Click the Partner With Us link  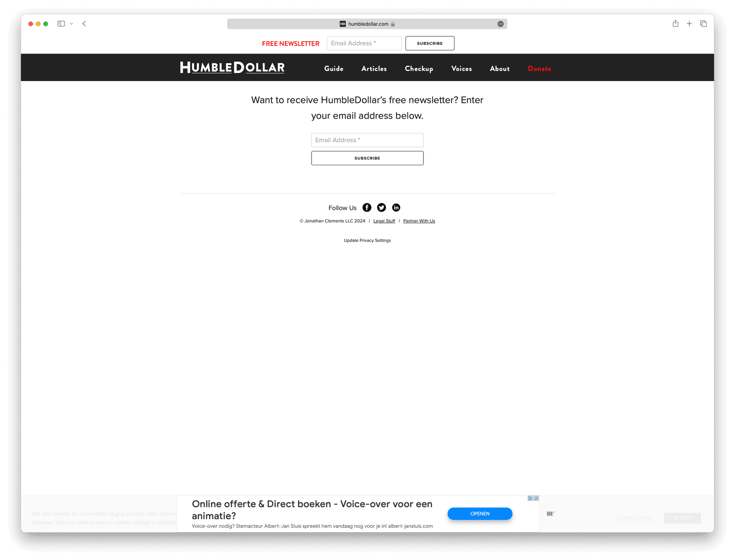[x=419, y=221]
